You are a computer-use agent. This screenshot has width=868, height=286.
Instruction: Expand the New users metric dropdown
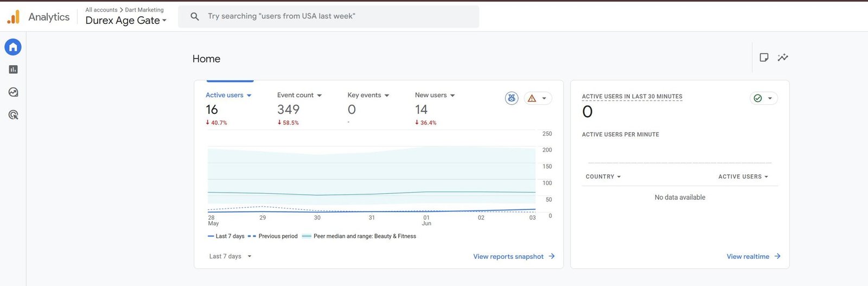point(452,96)
